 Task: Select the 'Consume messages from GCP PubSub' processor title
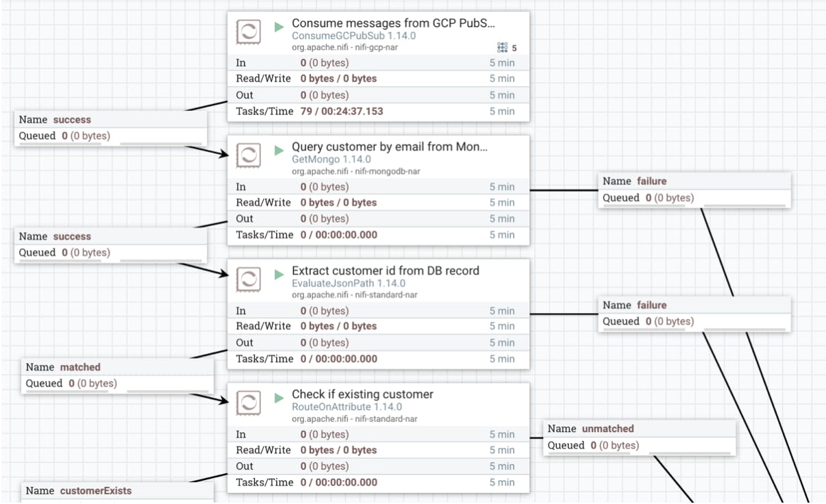pos(392,23)
